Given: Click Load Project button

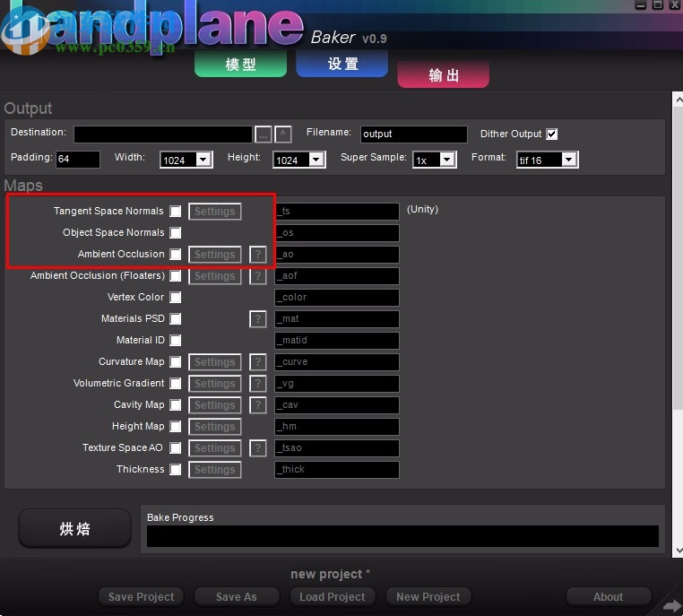Looking at the screenshot, I should (333, 597).
